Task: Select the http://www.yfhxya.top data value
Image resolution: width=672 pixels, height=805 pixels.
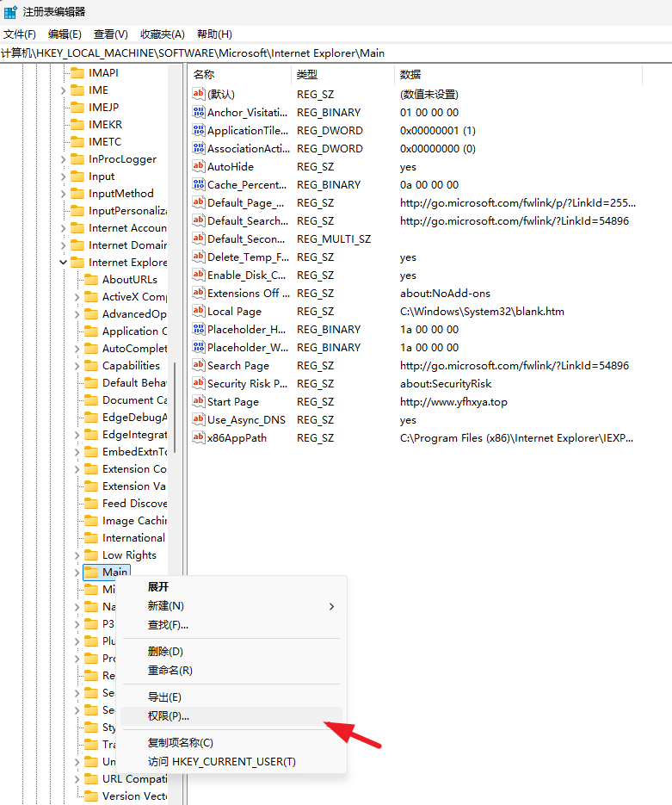Action: click(453, 402)
